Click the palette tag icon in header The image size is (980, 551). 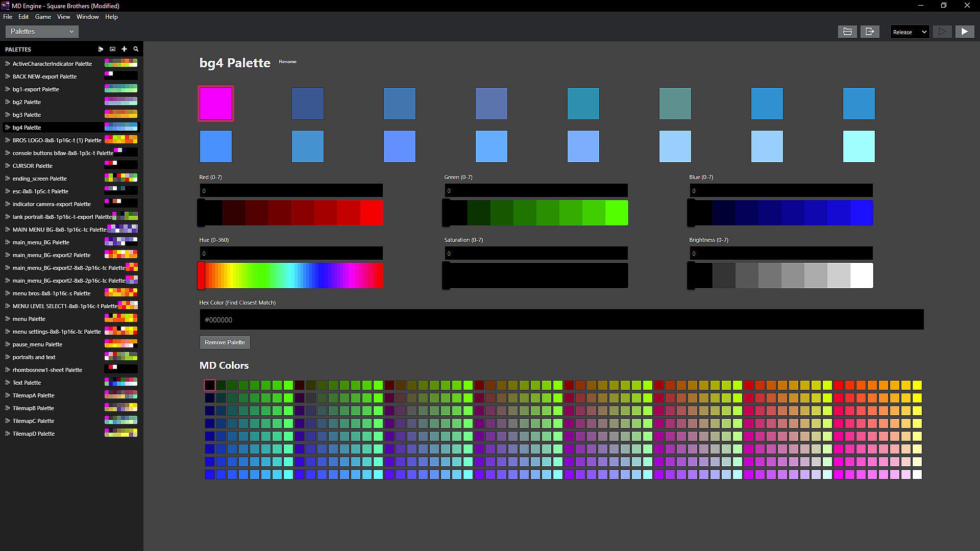click(101, 49)
